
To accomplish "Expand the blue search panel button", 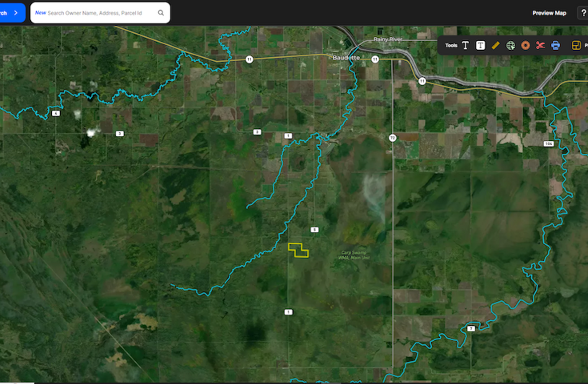I will (12, 13).
